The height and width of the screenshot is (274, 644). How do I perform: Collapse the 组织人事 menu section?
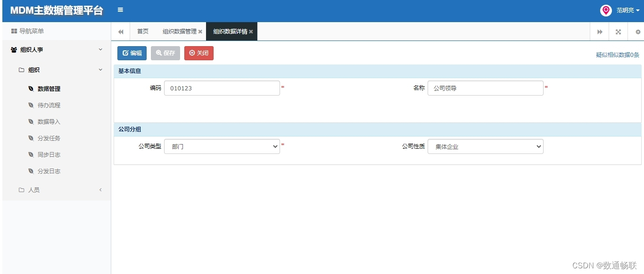[100, 49]
